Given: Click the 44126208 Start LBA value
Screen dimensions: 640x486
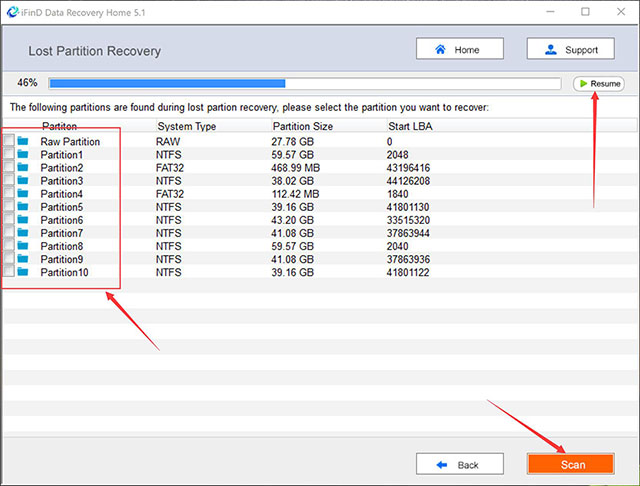Looking at the screenshot, I should click(x=408, y=181).
